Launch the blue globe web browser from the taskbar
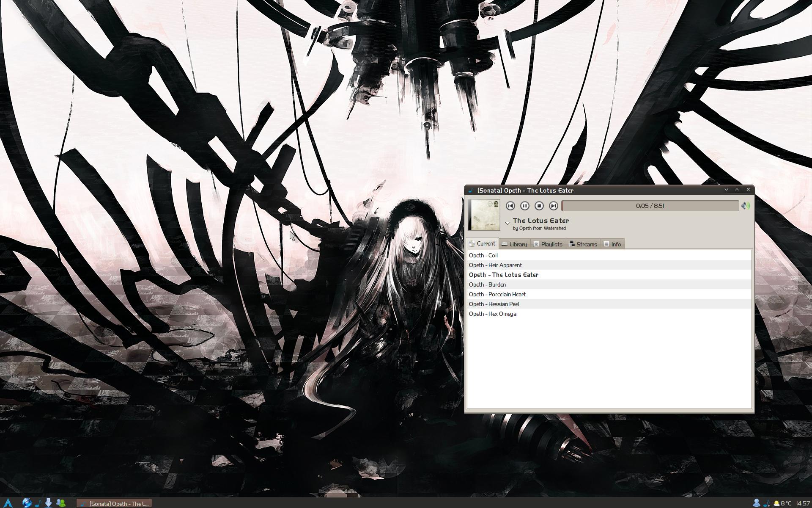Viewport: 812px width, 508px height. pos(27,503)
